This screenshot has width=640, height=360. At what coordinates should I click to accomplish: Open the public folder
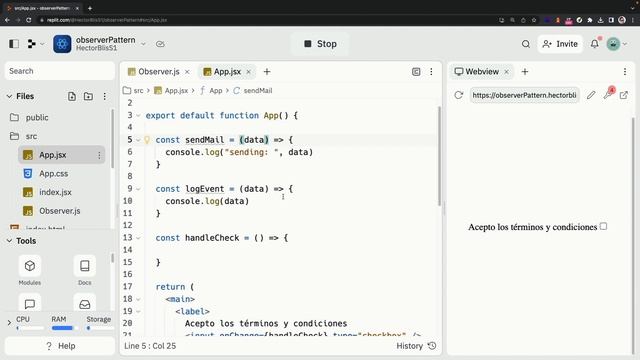tap(37, 118)
